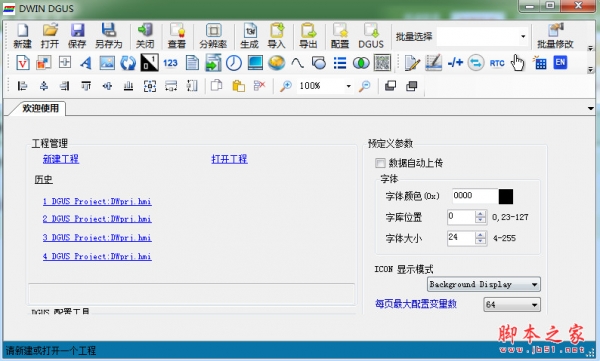Click the EN language icon
The height and width of the screenshot is (361, 600).
(x=560, y=62)
